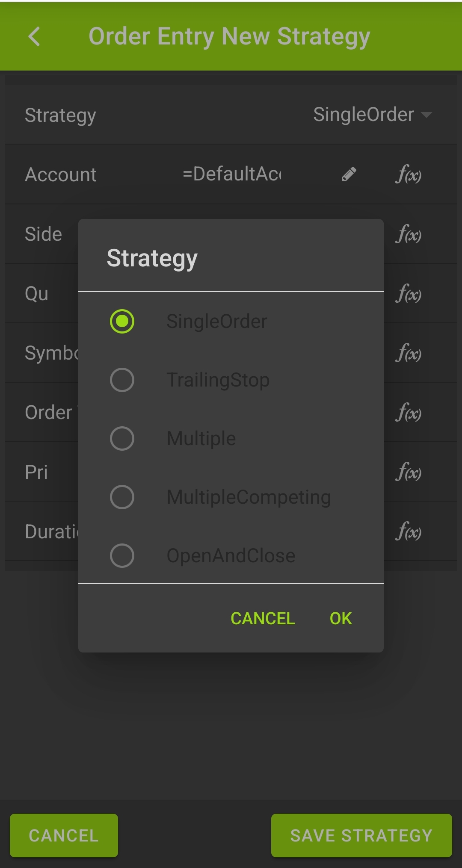This screenshot has height=868, width=462.
Task: Click the f(x) icon beside Side
Action: tap(408, 234)
